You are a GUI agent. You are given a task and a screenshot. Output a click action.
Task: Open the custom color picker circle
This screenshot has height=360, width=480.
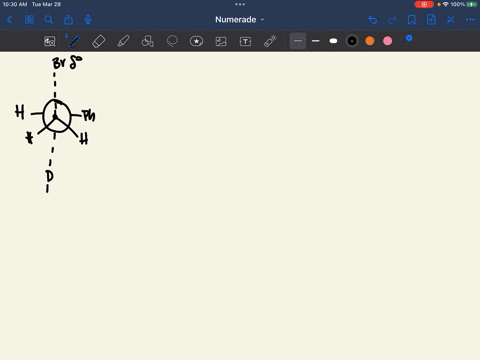click(406, 40)
